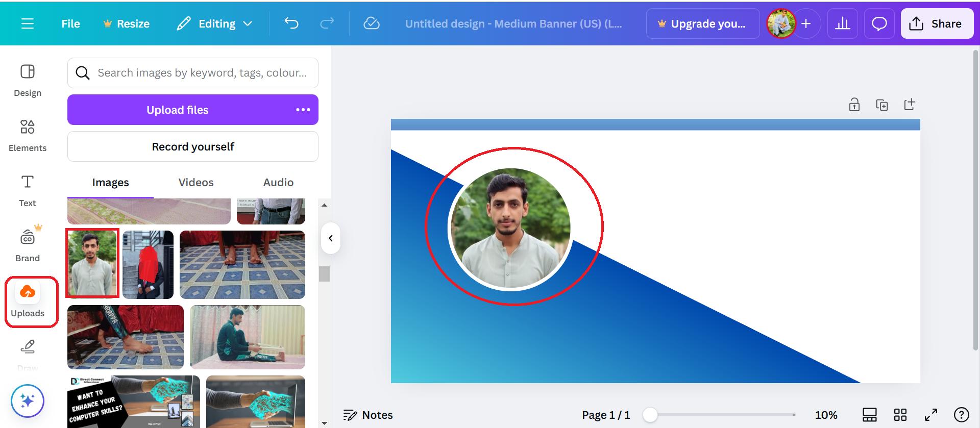Open more upload options ellipsis
The width and height of the screenshot is (980, 428).
pyautogui.click(x=303, y=110)
